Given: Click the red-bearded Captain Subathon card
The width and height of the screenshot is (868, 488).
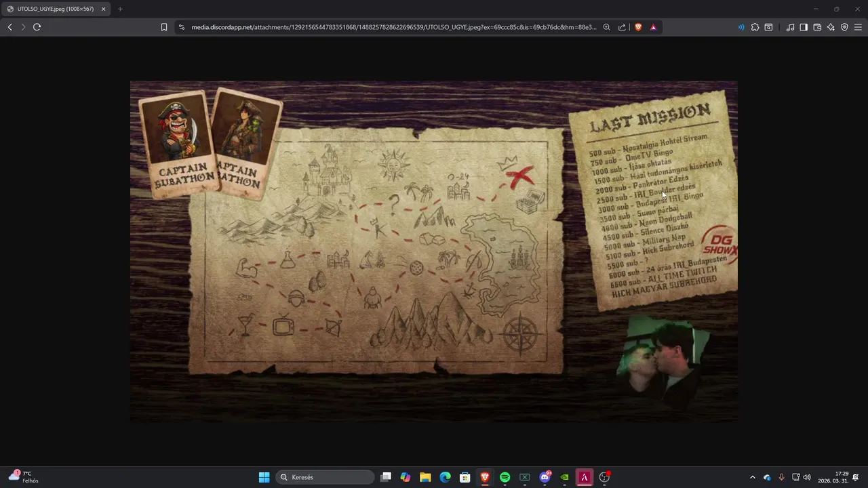Looking at the screenshot, I should click(x=178, y=144).
